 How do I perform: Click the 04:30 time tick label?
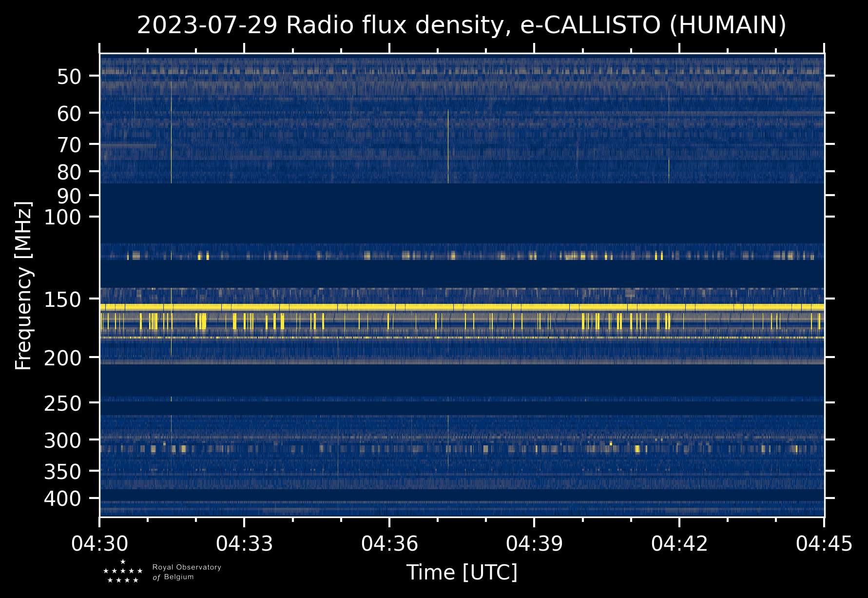tap(100, 543)
